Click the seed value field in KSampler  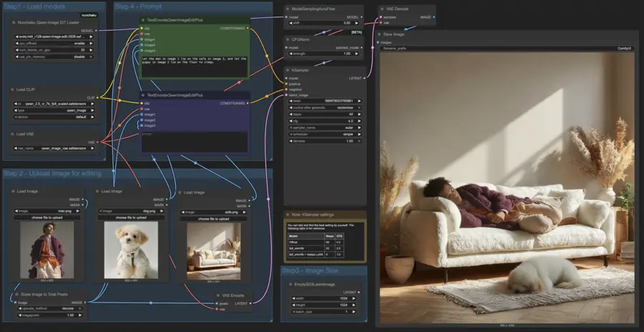(x=326, y=101)
